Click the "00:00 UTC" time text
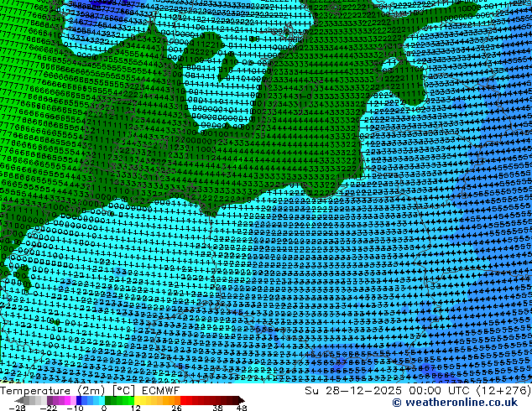Image resolution: width=532 pixels, height=411 pixels. 440,391
